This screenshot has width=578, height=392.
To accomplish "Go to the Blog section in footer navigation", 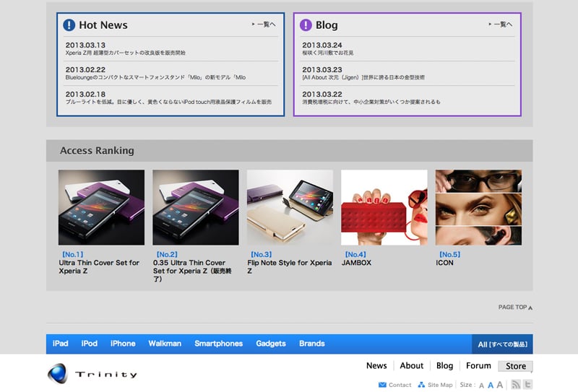I will tap(444, 366).
